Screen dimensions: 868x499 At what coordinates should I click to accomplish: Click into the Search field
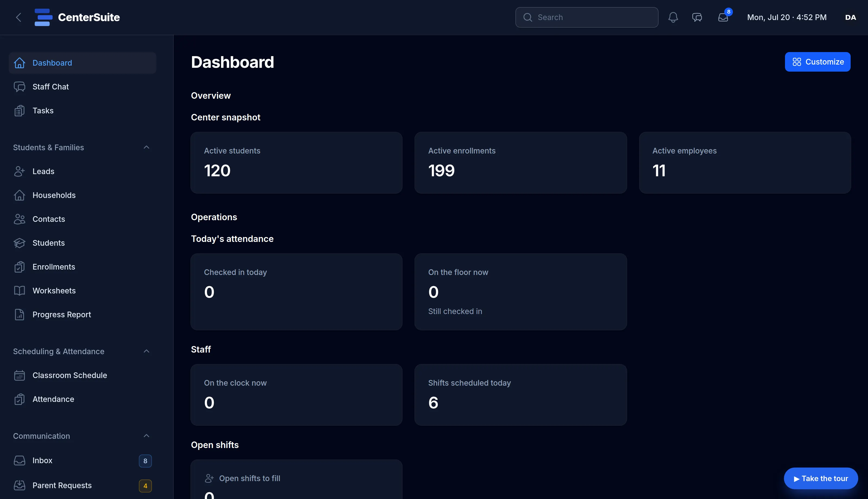[x=587, y=17]
